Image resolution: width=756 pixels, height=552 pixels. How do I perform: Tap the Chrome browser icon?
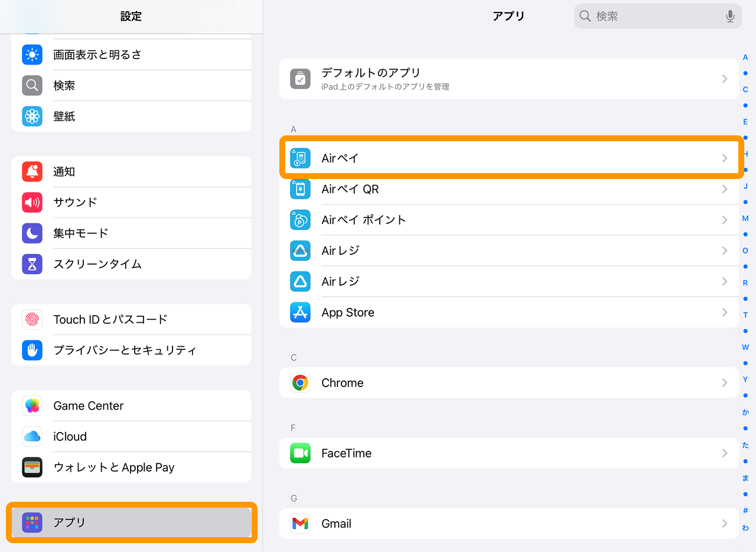300,382
